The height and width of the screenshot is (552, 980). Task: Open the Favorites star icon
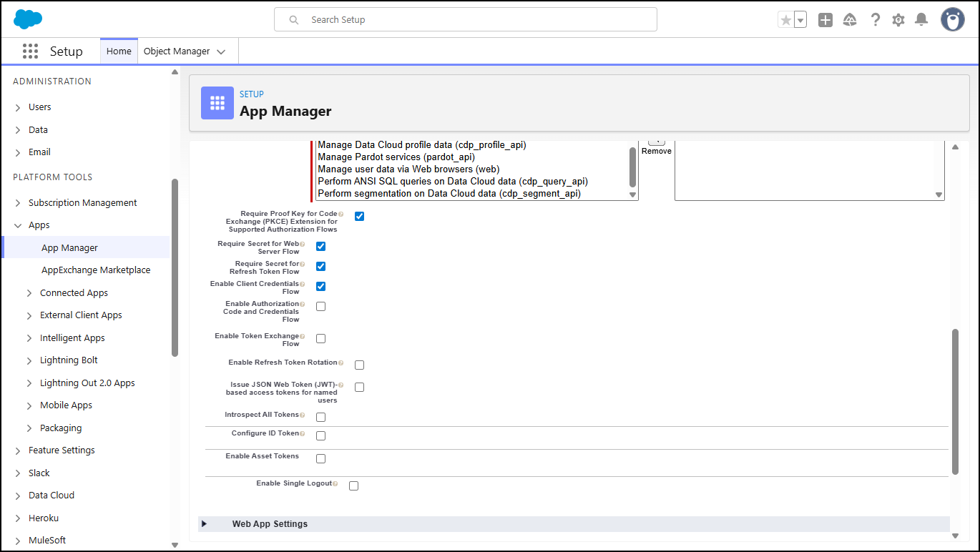click(x=786, y=20)
